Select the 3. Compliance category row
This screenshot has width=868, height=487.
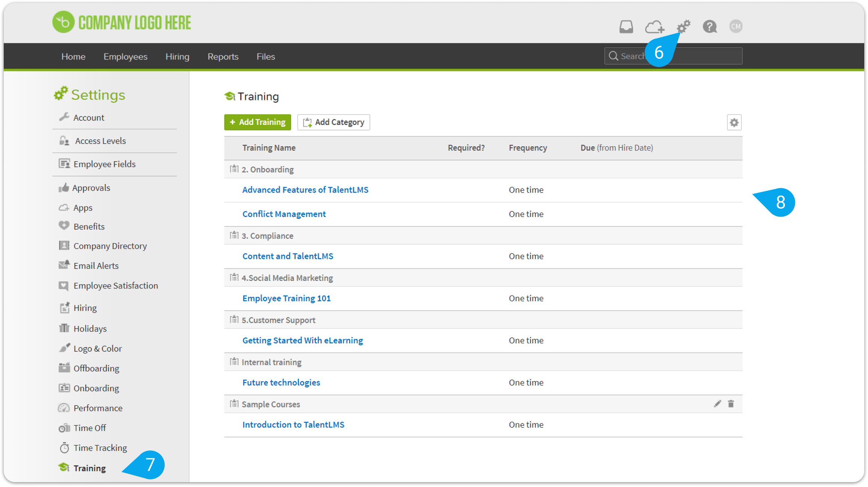(x=268, y=236)
